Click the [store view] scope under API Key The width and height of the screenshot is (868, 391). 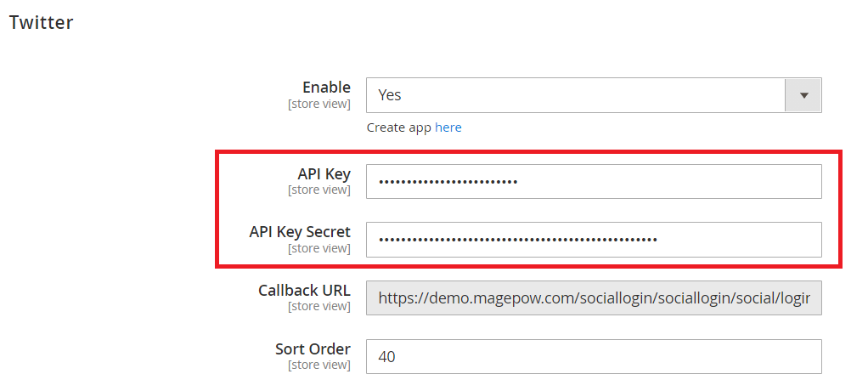pos(319,190)
